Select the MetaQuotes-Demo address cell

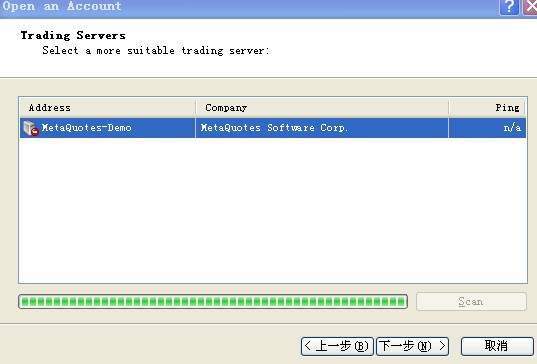(108, 128)
